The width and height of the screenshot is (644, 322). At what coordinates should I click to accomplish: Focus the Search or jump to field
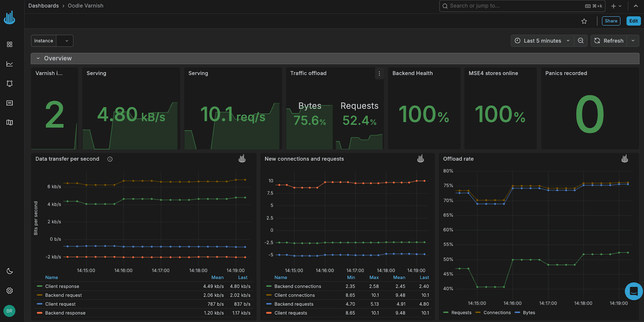click(x=515, y=6)
